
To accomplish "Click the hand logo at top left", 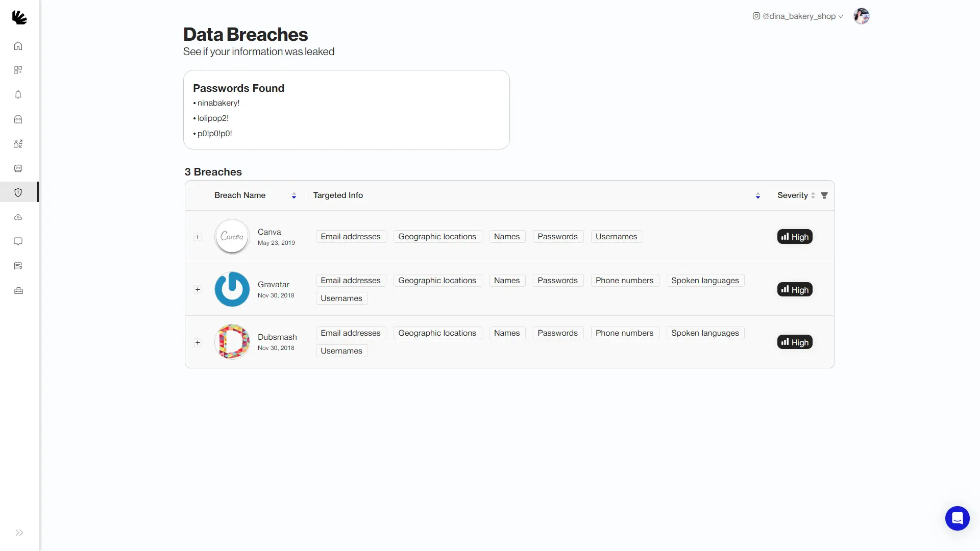I will pyautogui.click(x=20, y=17).
